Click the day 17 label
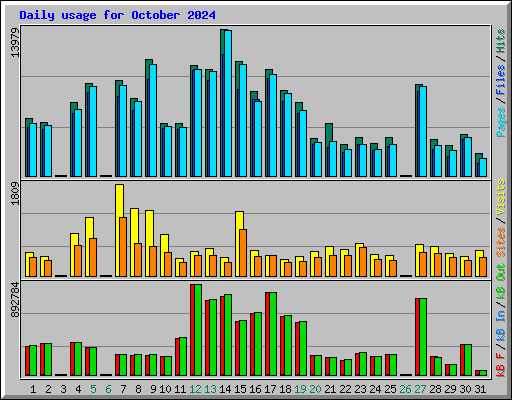512x400 pixels. (270, 389)
